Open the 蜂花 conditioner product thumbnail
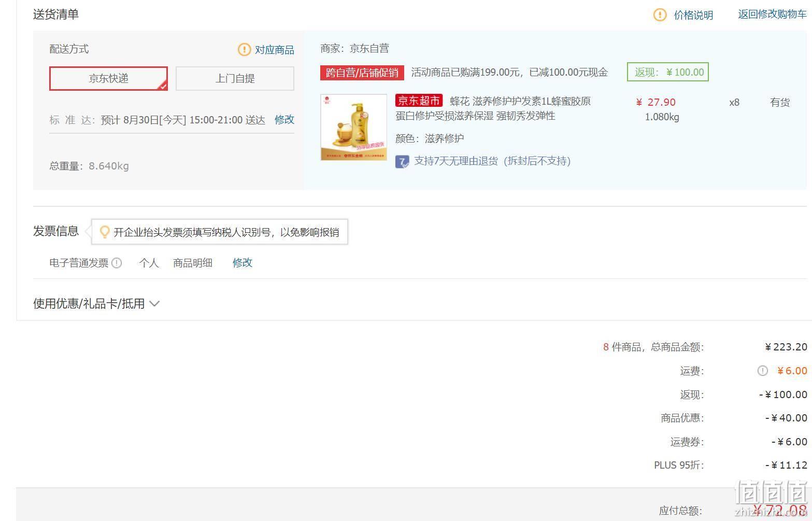 pyautogui.click(x=353, y=127)
